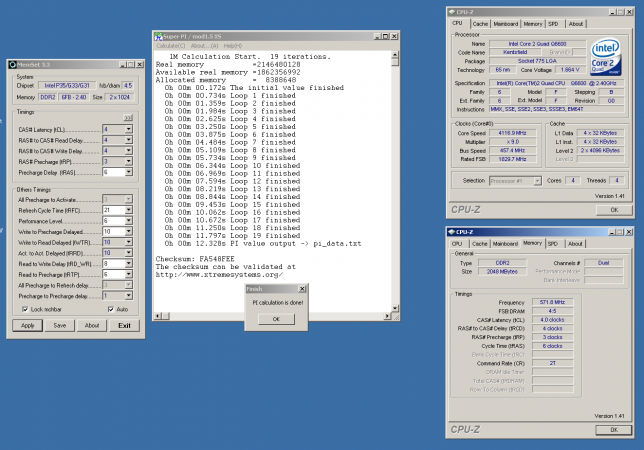Click the Core Voltage value field

coord(570,70)
